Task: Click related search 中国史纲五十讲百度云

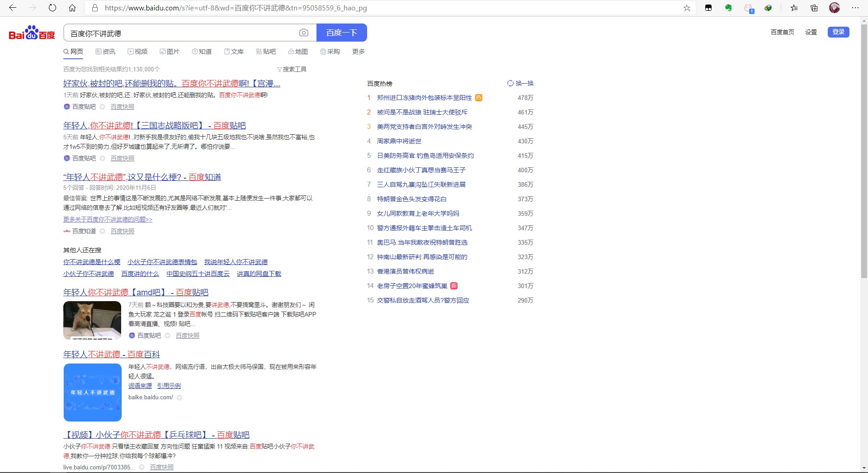Action: [198, 274]
